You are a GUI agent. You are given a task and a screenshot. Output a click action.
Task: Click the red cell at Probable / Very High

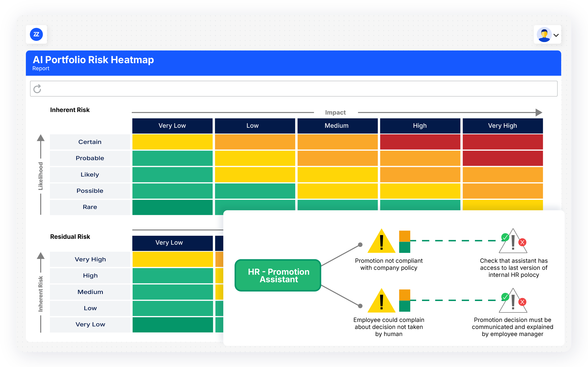click(x=503, y=158)
